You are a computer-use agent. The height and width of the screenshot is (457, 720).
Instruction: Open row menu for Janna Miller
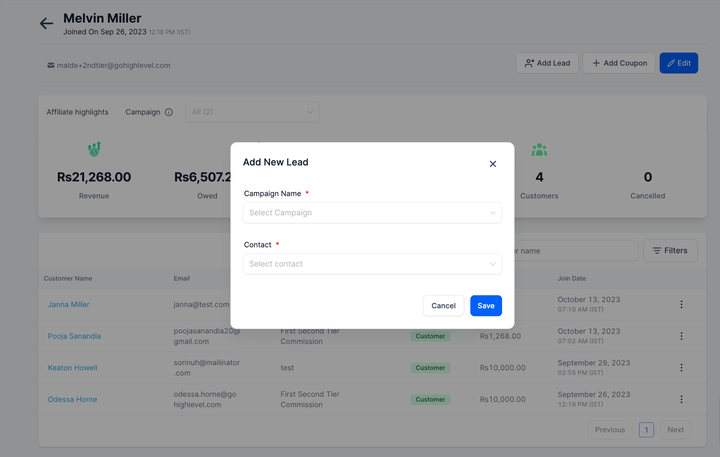tap(681, 305)
